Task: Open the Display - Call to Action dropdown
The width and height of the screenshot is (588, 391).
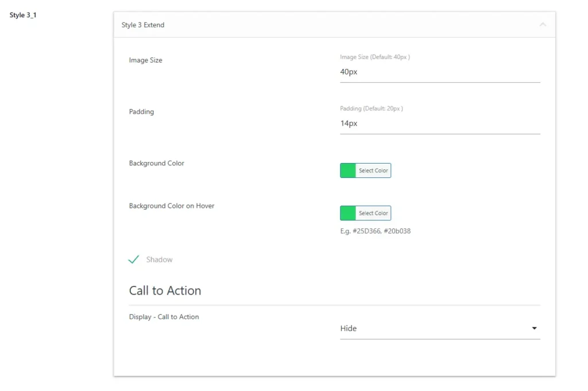Action: (x=439, y=328)
